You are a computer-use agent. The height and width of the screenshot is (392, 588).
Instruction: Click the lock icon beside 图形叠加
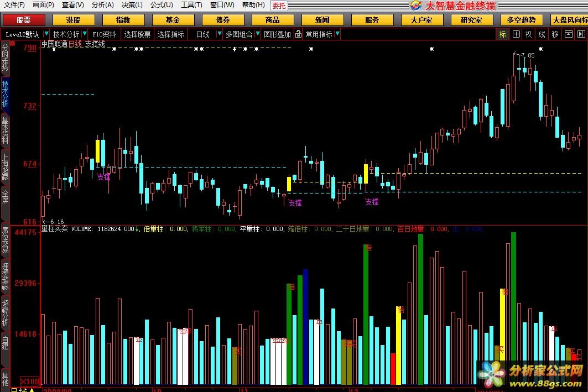coord(298,34)
